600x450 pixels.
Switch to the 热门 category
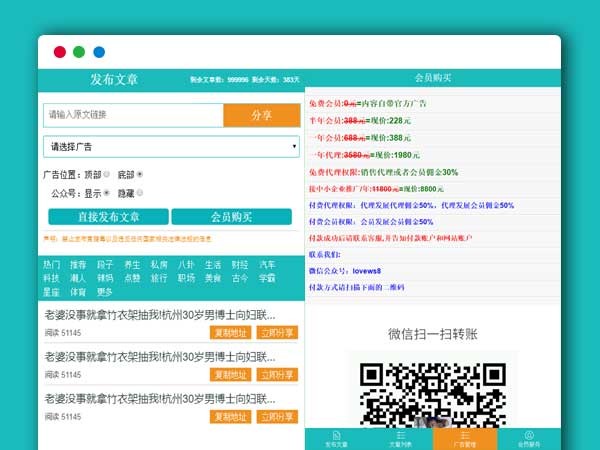coord(51,265)
